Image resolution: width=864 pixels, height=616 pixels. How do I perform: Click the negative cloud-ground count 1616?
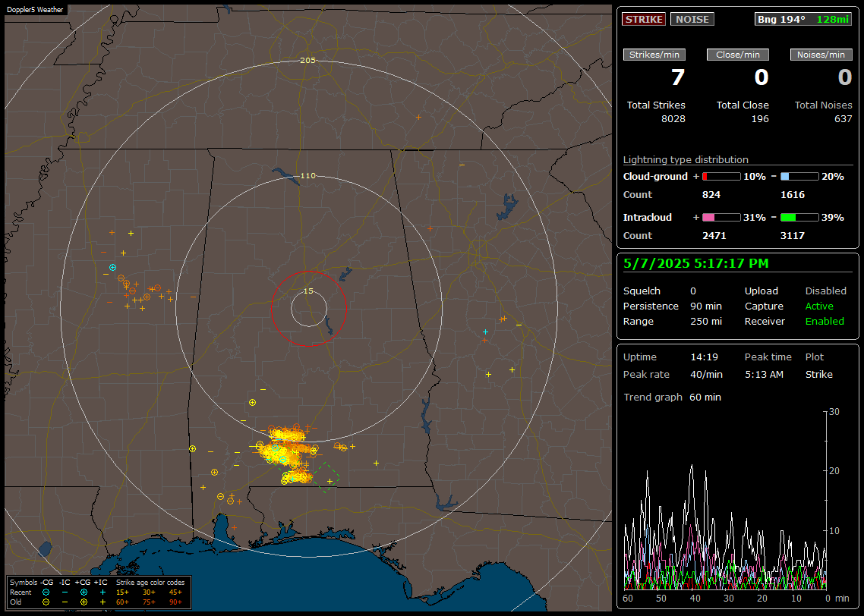click(x=793, y=195)
